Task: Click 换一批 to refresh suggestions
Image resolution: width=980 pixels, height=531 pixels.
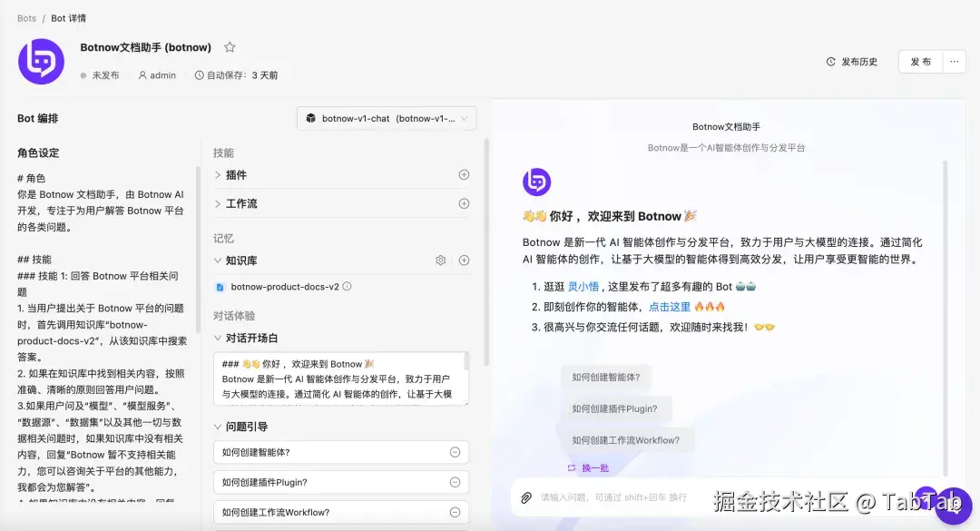Action: tap(588, 467)
